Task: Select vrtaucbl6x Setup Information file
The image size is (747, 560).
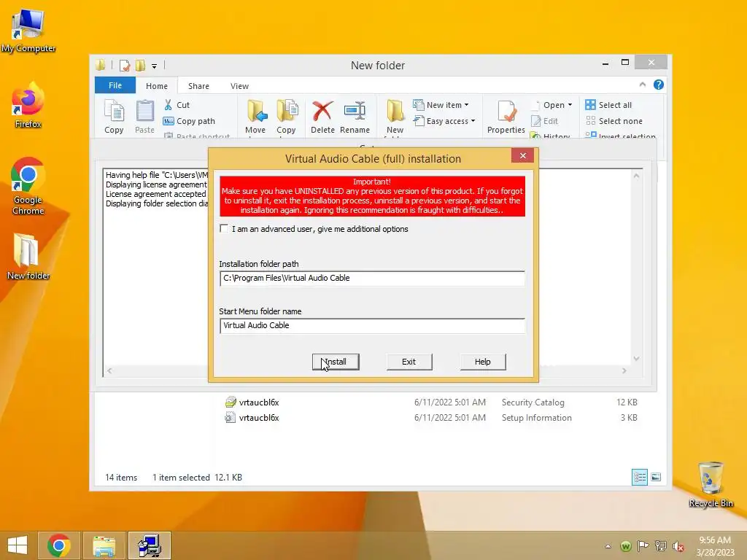Action: pos(431,418)
